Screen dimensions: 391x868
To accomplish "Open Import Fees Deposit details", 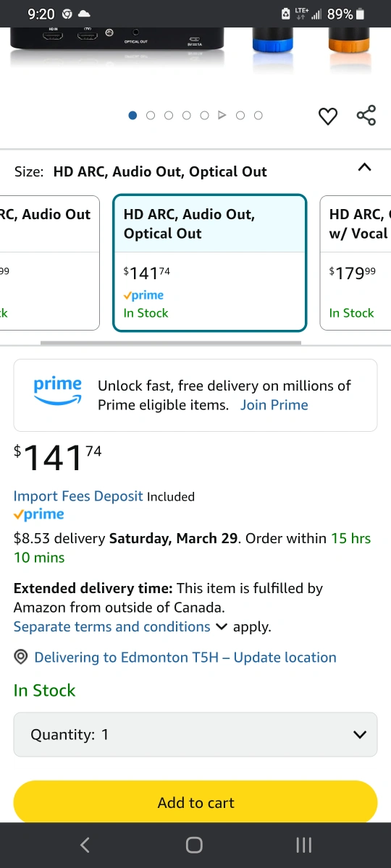I will (79, 496).
